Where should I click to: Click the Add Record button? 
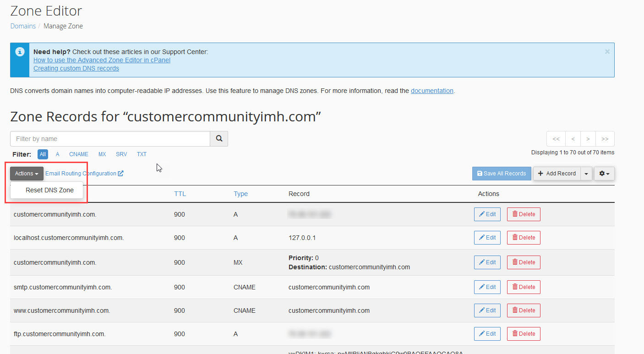pyautogui.click(x=557, y=174)
